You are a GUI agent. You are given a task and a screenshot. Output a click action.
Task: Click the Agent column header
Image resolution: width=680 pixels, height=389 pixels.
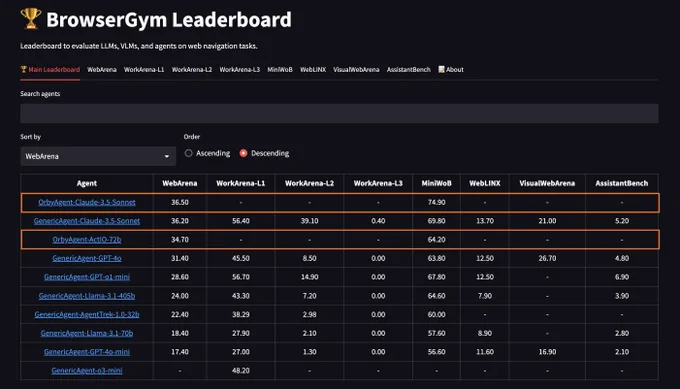pyautogui.click(x=87, y=183)
